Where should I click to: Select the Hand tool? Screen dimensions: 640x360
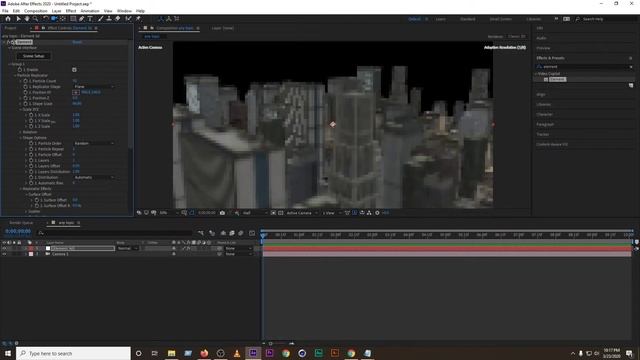pos(27,19)
